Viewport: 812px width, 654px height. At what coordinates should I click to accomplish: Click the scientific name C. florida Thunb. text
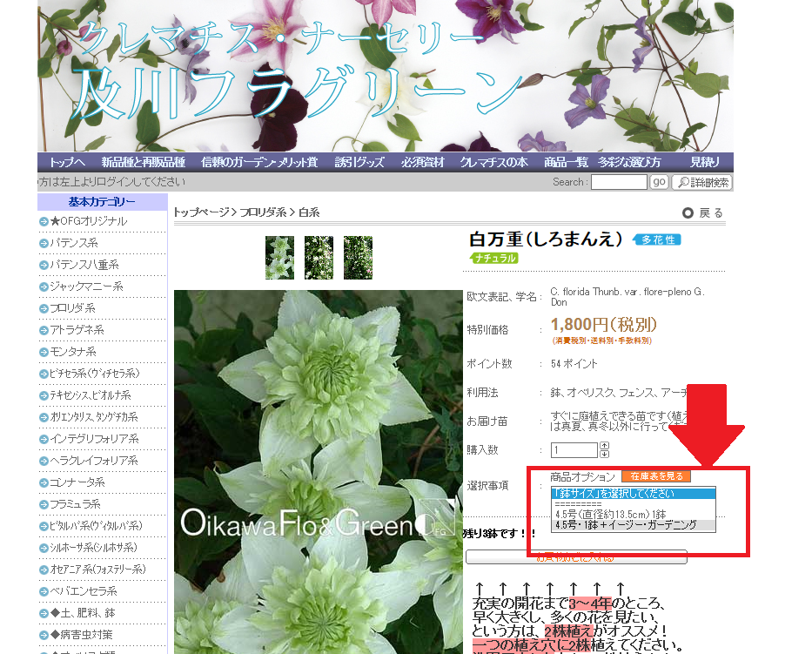[627, 297]
